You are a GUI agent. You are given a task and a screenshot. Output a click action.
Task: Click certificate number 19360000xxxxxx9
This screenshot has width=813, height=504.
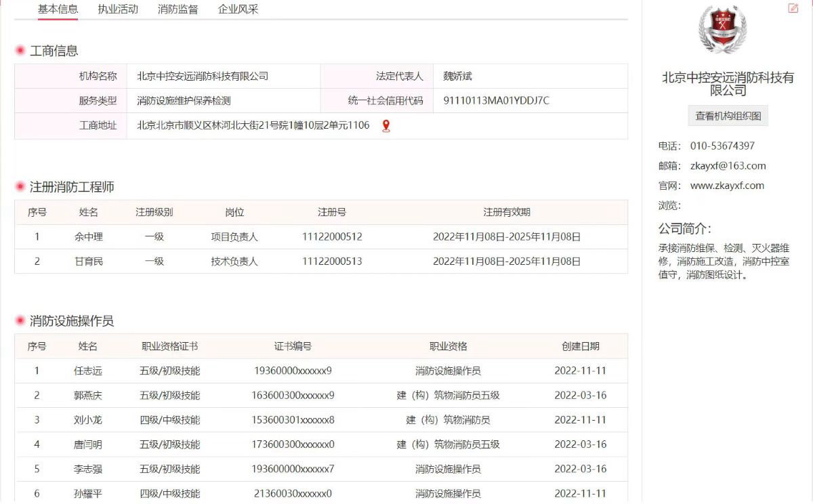click(293, 371)
